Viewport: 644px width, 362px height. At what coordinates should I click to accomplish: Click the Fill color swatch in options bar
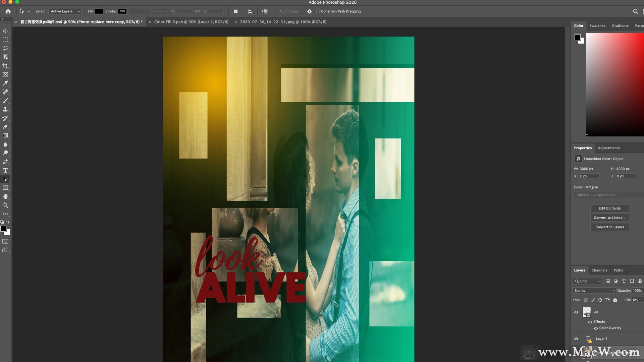99,11
